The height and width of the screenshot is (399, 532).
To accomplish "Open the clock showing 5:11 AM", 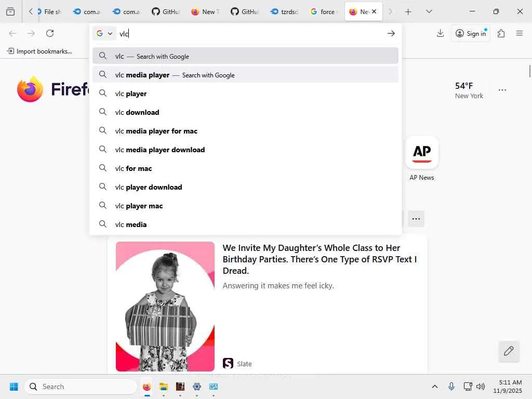I will (508, 387).
